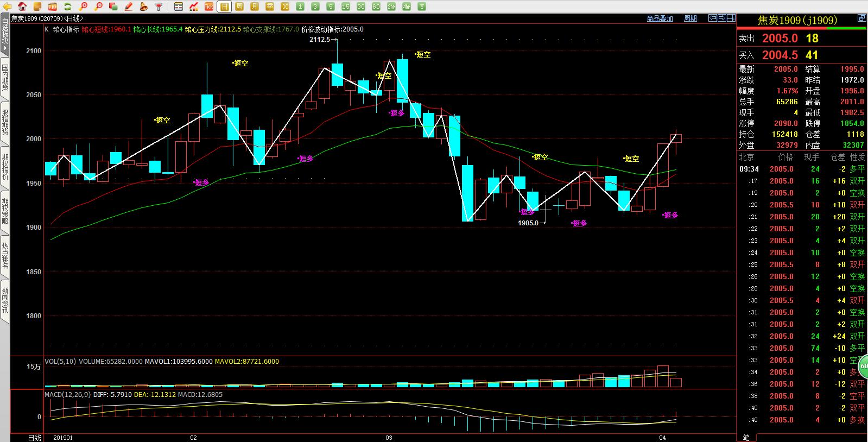Click 焦炭1909(j1909) contract title
868x442 pixels.
797,20
